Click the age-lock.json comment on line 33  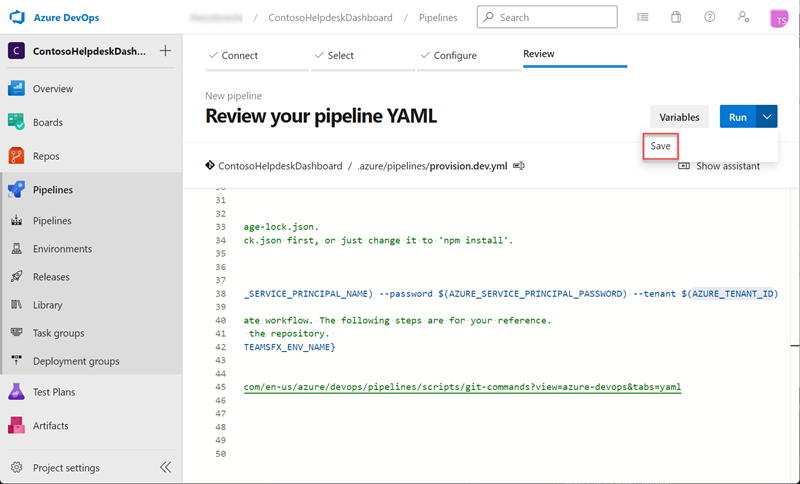tap(281, 227)
